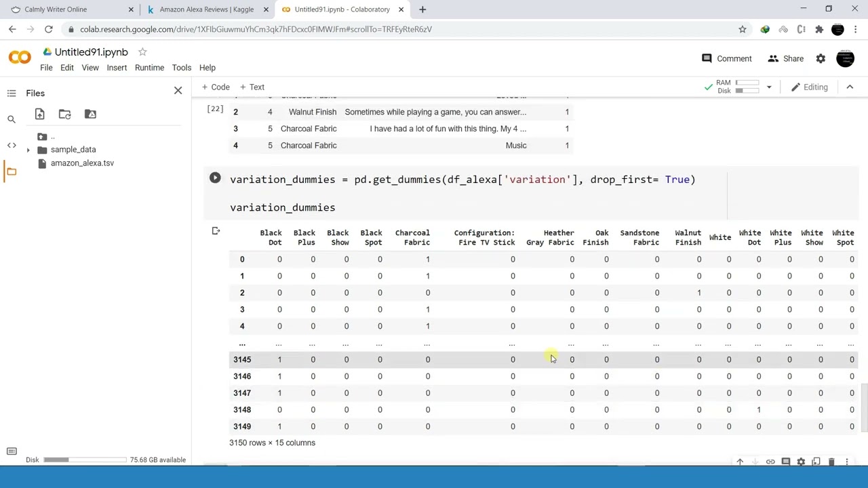Mirror cell in tab icon

816,462
